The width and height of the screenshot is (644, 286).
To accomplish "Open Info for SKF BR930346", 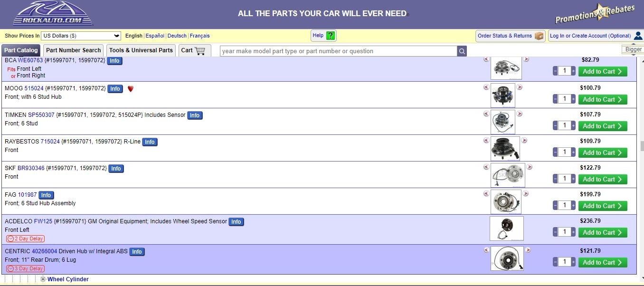I will pos(116,169).
